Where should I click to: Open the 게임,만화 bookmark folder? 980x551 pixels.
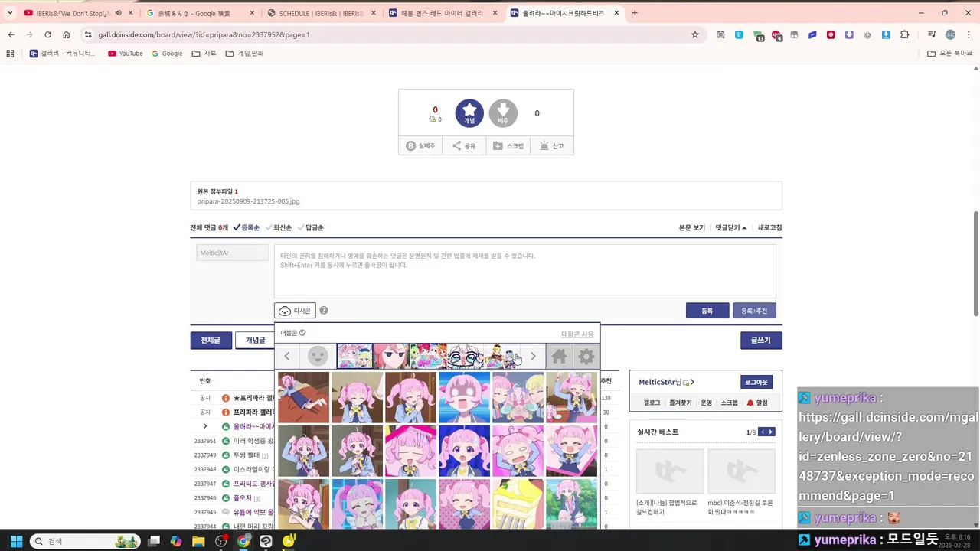click(244, 54)
